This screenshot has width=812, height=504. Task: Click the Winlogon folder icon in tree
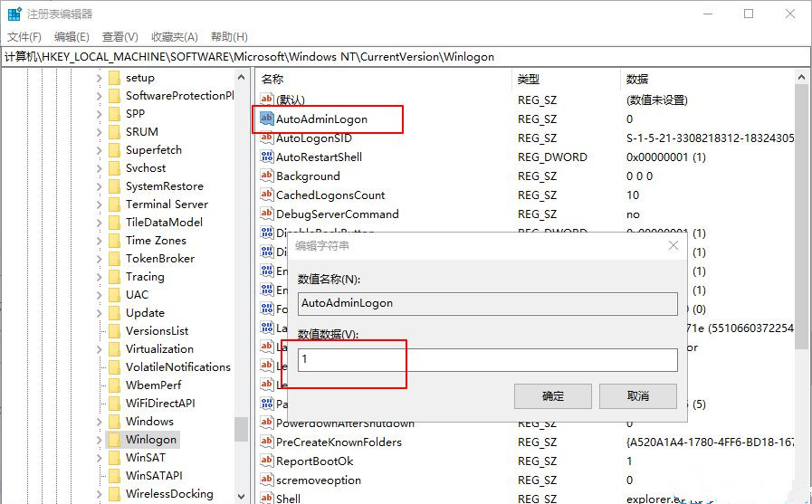(x=114, y=440)
